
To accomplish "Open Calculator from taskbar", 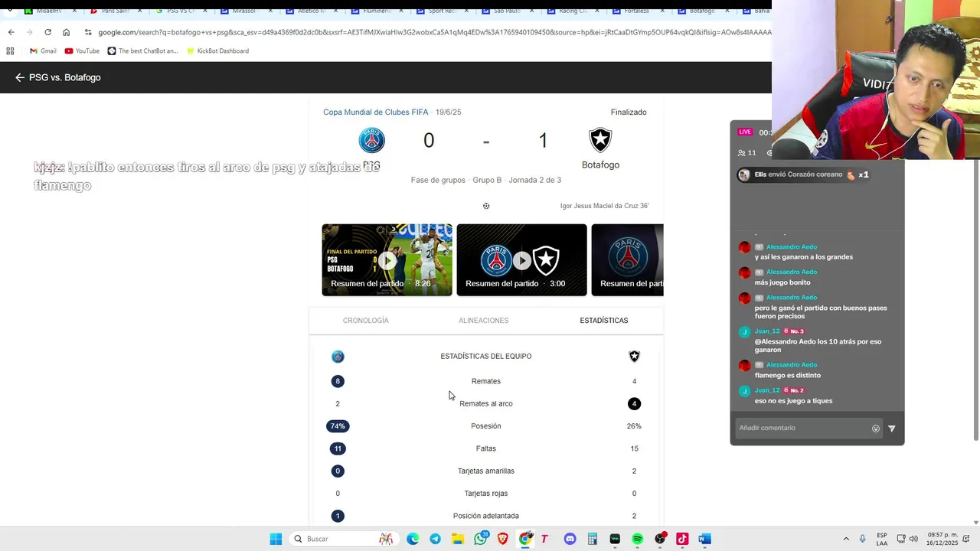I will point(592,539).
